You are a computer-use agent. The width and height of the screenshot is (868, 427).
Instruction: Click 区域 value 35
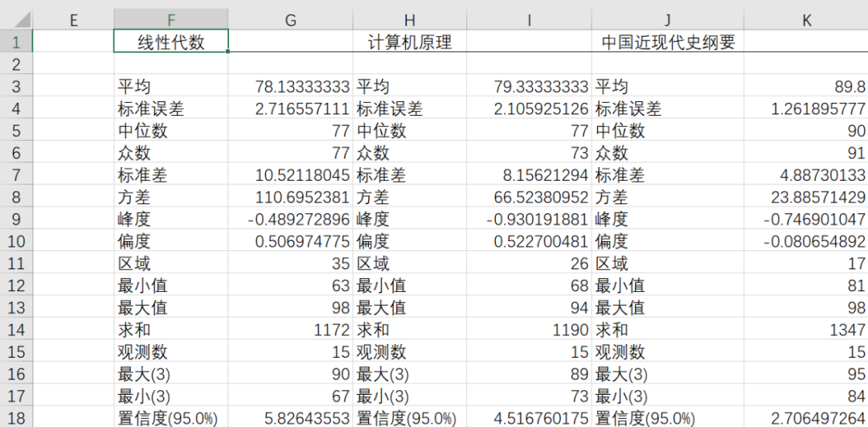341,264
